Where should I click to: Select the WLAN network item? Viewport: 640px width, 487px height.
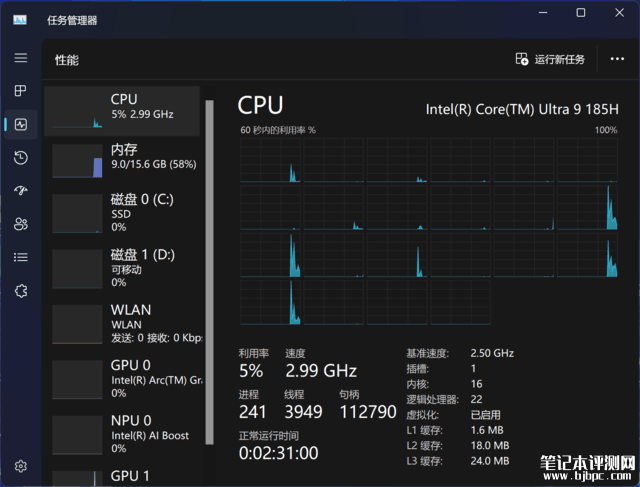(x=122, y=323)
